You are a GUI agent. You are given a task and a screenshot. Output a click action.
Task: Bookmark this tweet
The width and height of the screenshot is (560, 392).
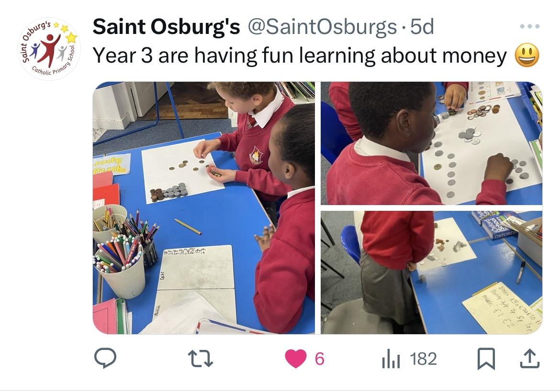(x=486, y=359)
